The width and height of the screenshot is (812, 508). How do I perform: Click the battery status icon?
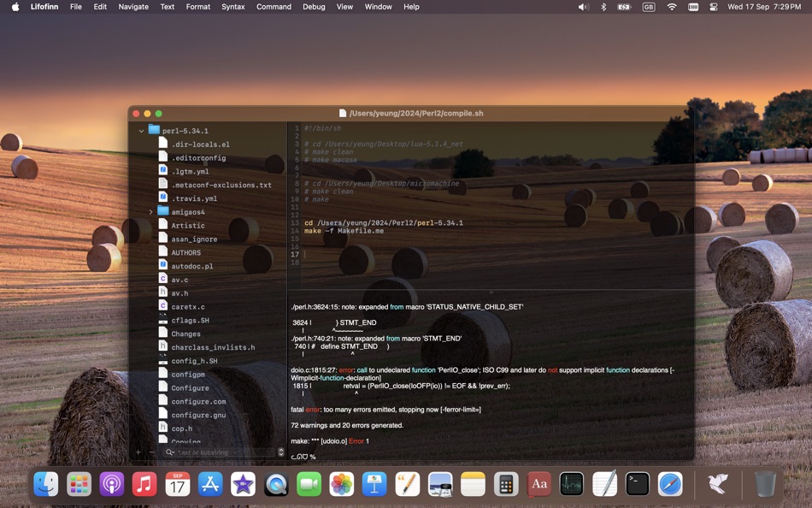[x=625, y=7]
